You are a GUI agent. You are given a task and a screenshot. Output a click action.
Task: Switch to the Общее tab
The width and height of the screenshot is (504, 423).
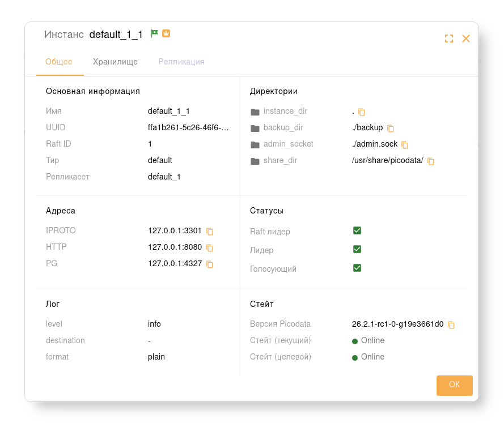tap(59, 62)
